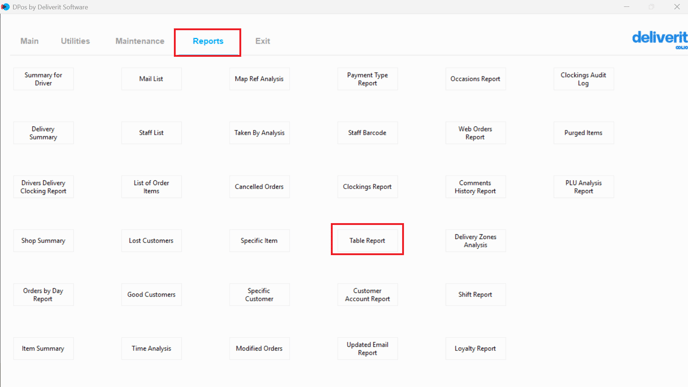
Task: Click the Loyalty Report button
Action: [x=476, y=348]
